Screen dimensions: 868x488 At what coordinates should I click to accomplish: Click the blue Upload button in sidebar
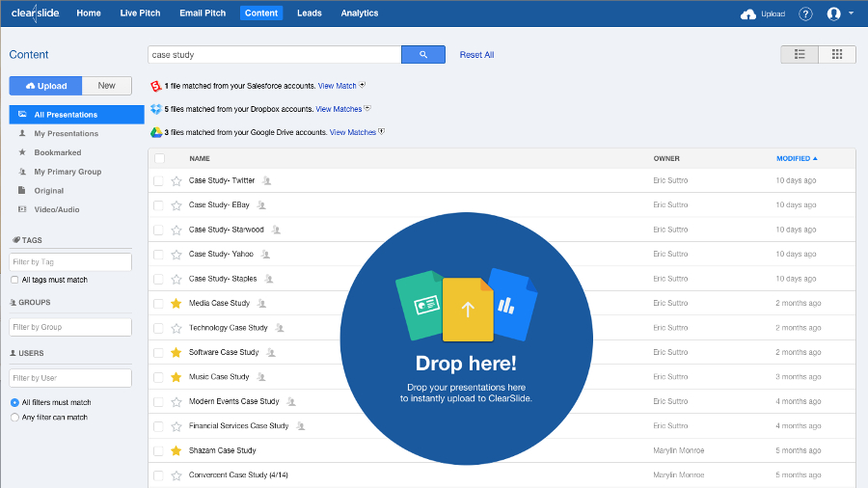coord(46,86)
